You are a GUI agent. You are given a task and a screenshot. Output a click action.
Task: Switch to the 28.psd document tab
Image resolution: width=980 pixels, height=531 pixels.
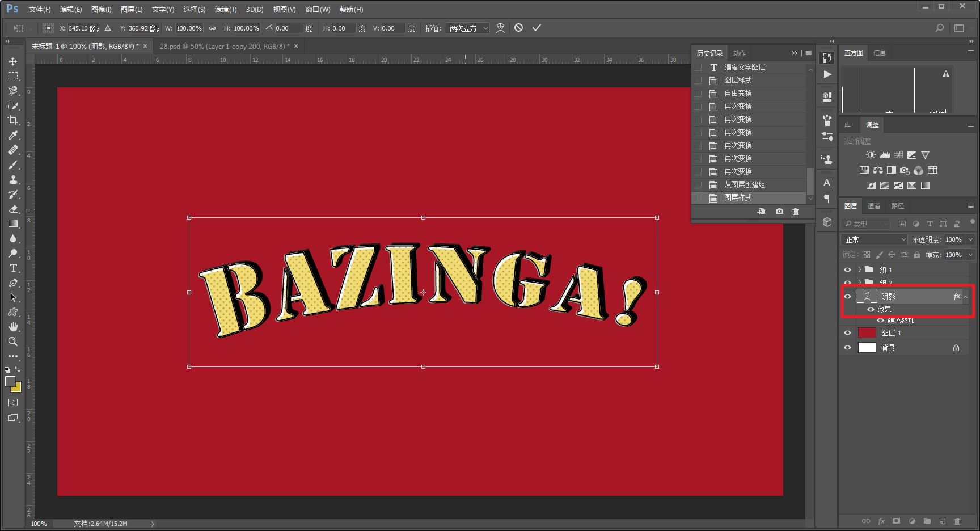pos(225,47)
